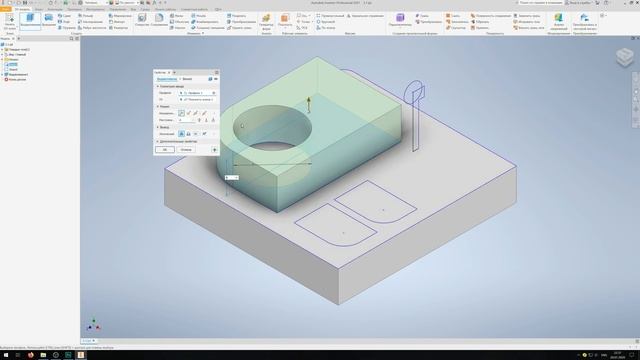640x360 pixels.
Task: Open the Windows Start menu
Action: click(6, 355)
